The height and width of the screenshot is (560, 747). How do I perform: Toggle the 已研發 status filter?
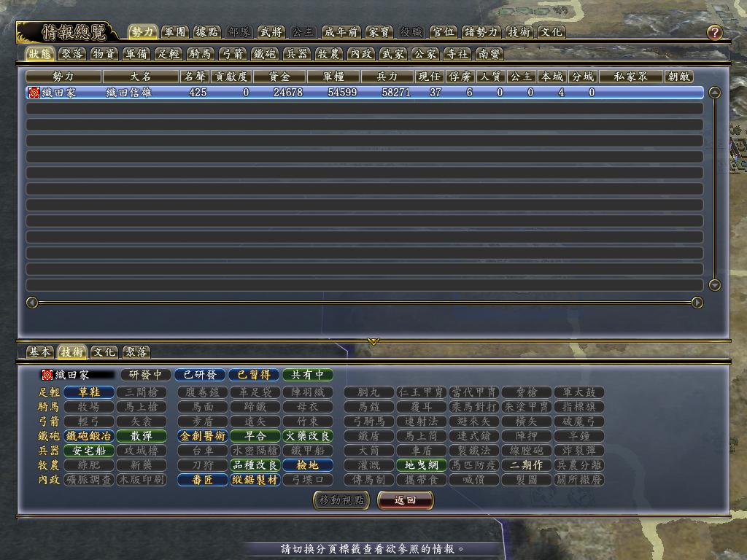pyautogui.click(x=198, y=375)
